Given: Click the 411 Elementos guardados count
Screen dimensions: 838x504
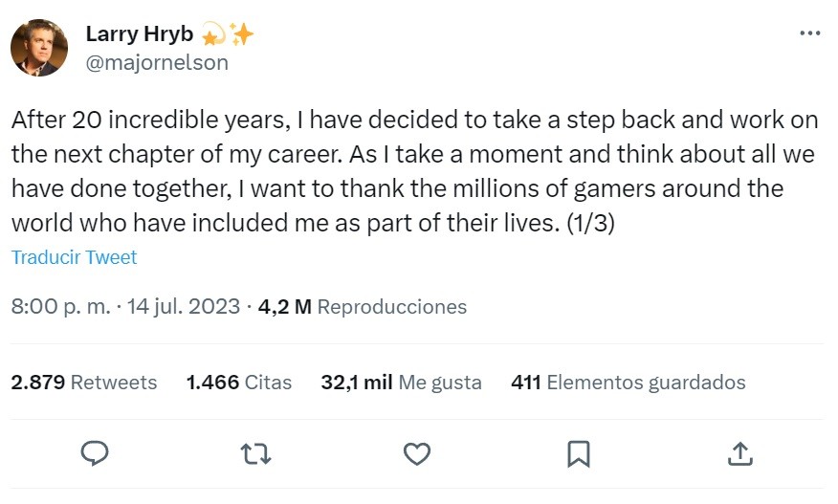Looking at the screenshot, I should pos(628,383).
